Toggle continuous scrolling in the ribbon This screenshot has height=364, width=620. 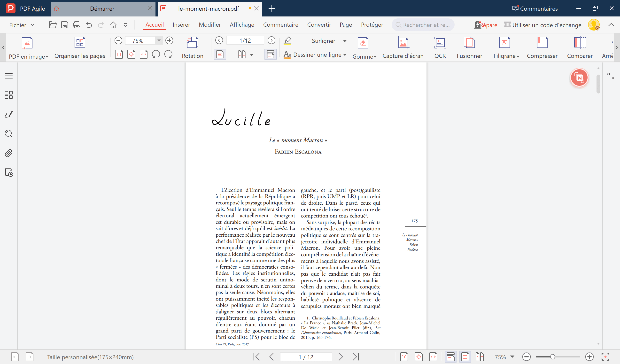(270, 54)
